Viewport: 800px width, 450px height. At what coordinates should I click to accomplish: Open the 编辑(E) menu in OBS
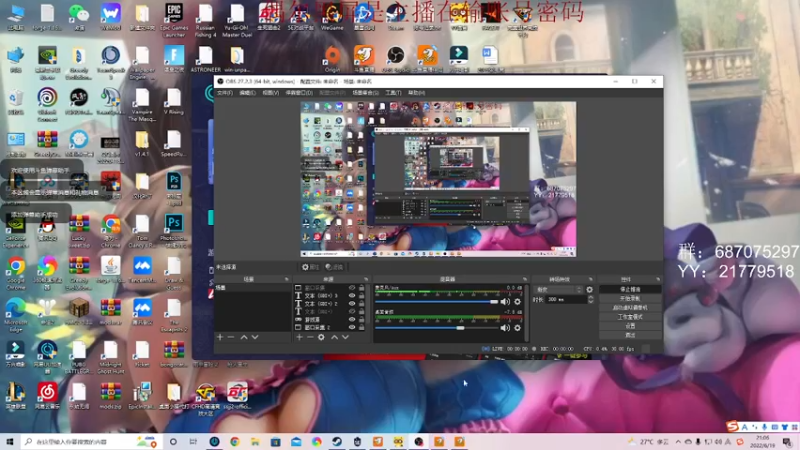[247, 93]
